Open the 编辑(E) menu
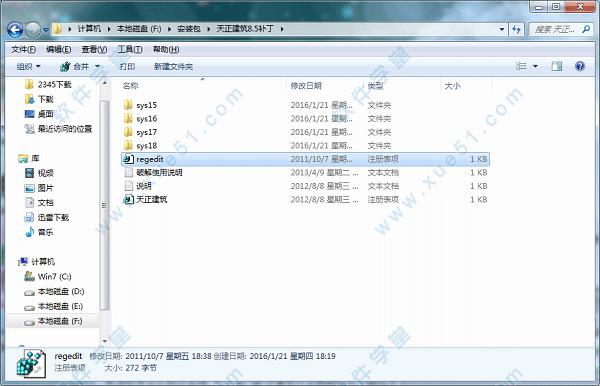Screen dimensions: 600x386 point(59,49)
